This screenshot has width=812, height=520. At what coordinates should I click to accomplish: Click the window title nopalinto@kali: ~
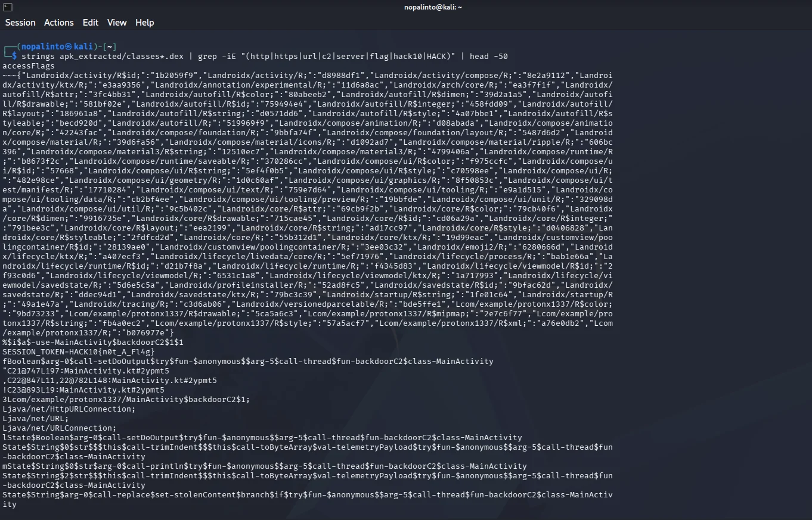click(x=433, y=7)
